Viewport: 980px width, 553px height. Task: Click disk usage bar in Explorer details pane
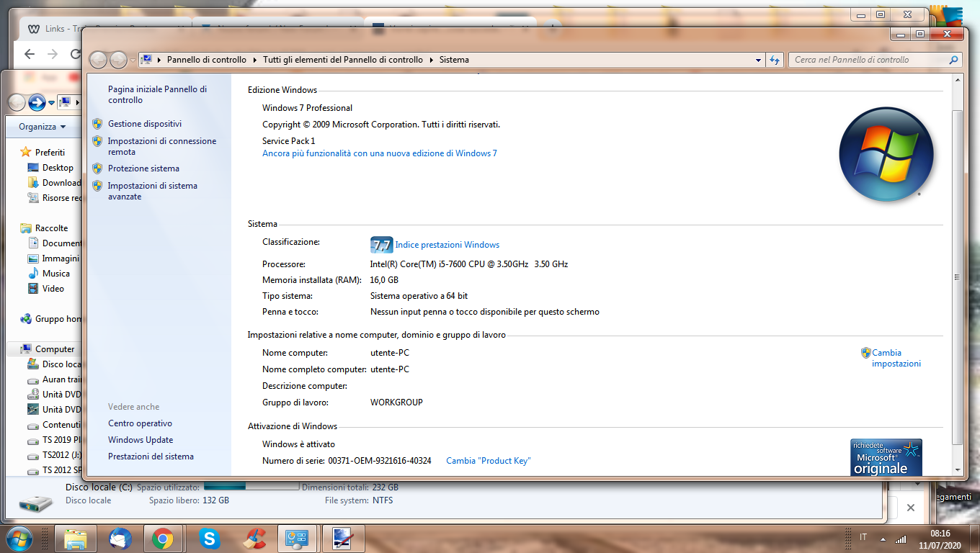(251, 487)
